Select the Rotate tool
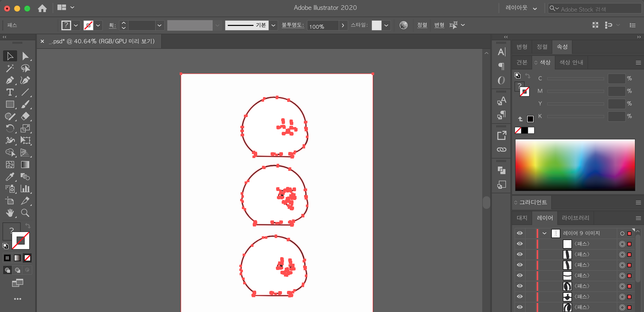 [x=10, y=128]
